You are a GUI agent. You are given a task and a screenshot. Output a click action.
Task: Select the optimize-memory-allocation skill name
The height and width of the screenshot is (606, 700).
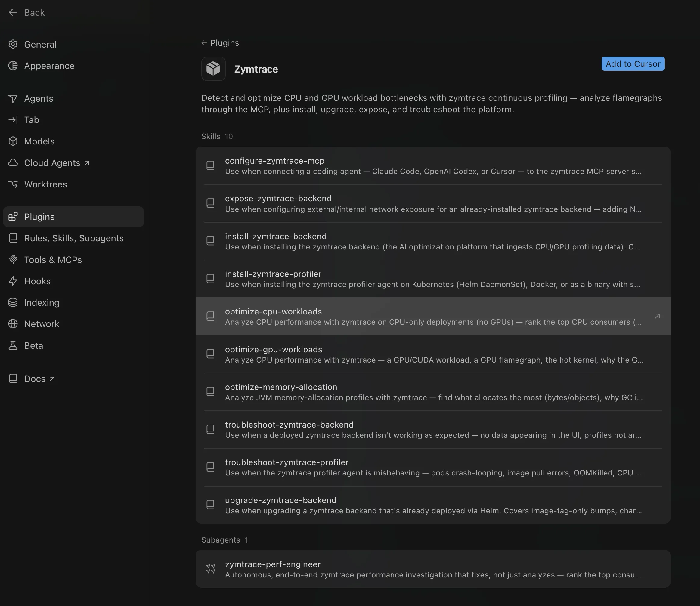point(281,387)
